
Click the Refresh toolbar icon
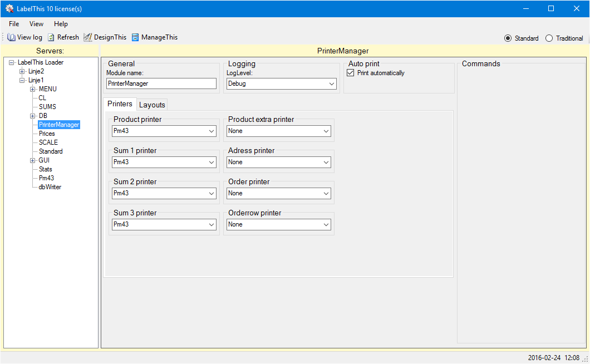(x=51, y=37)
